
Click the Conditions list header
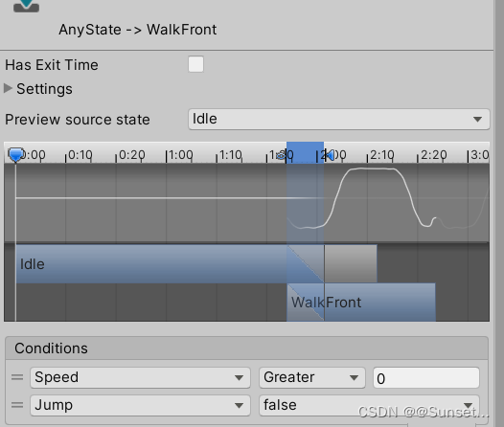tap(246, 348)
